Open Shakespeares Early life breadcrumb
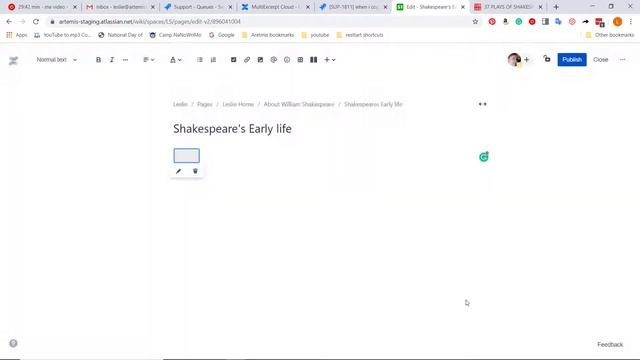Screen dimensions: 640x360 click(x=373, y=104)
